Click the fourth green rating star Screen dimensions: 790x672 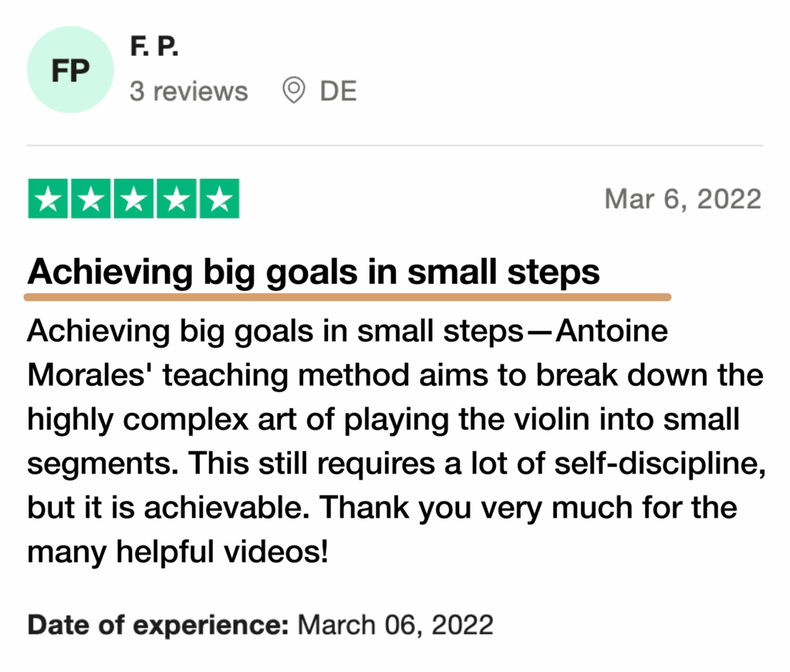click(176, 199)
